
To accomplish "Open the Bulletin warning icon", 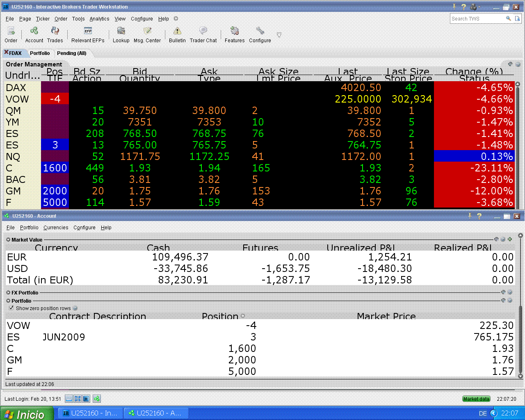I will coord(177,31).
